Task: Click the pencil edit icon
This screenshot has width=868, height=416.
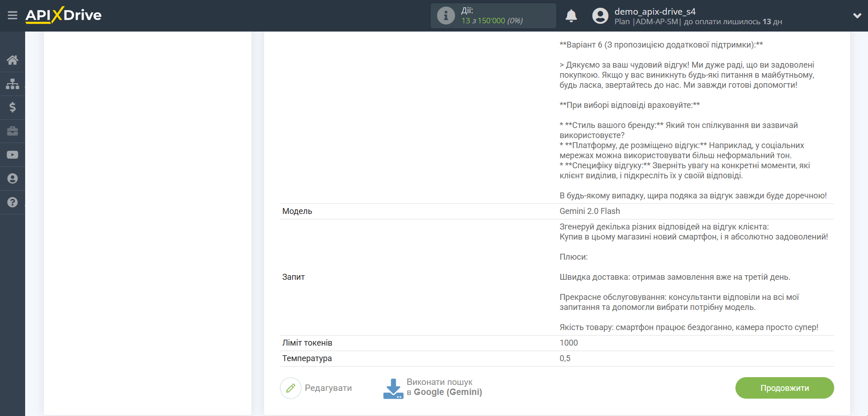Action: coord(291,388)
